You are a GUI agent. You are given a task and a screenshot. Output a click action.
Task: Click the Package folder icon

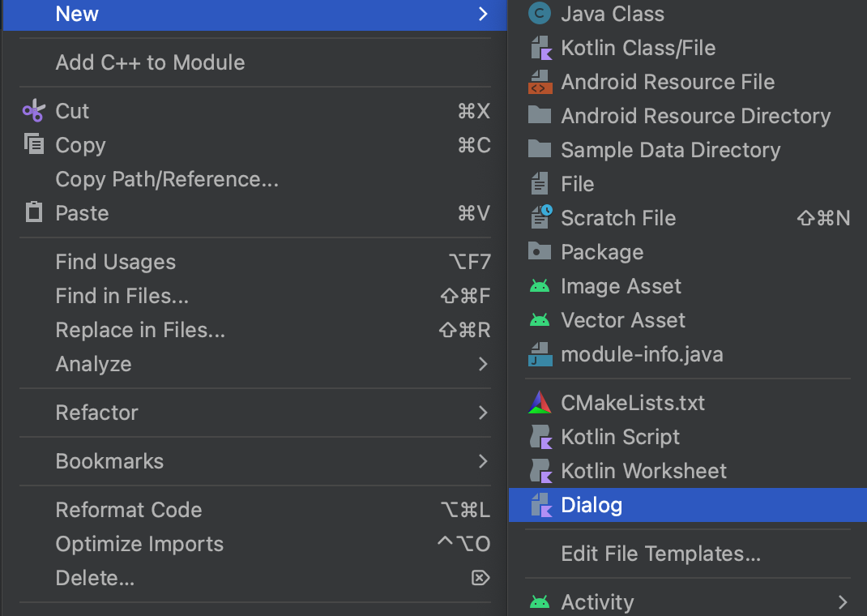coord(540,251)
